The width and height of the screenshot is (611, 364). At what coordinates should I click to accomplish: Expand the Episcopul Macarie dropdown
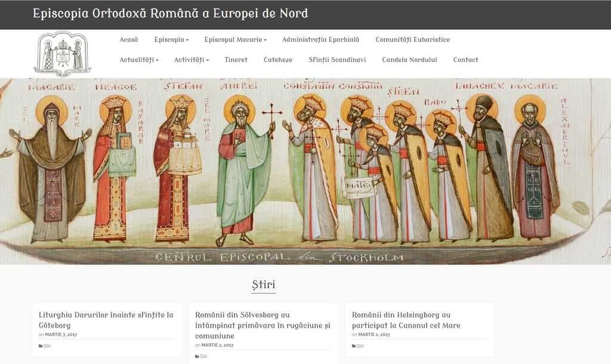coord(235,39)
